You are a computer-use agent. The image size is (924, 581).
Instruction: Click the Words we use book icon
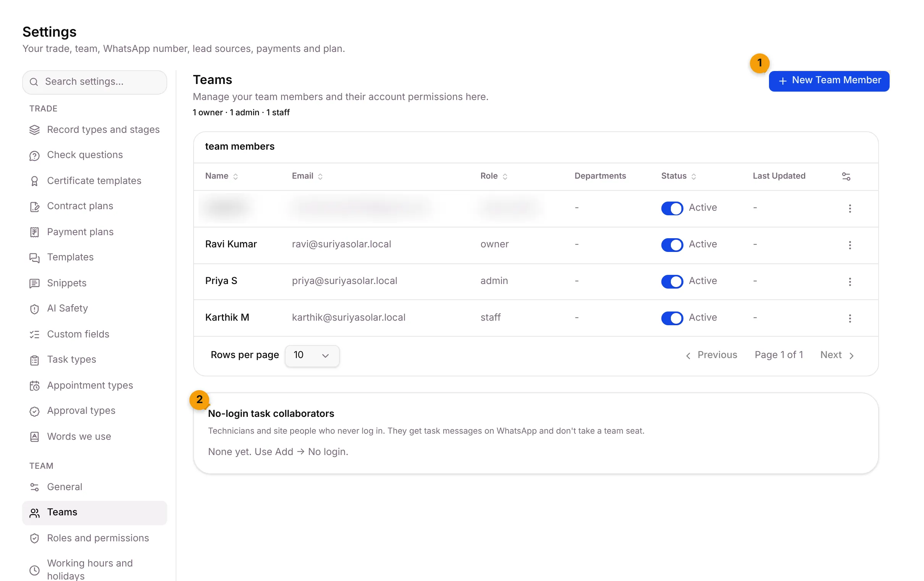tap(34, 437)
